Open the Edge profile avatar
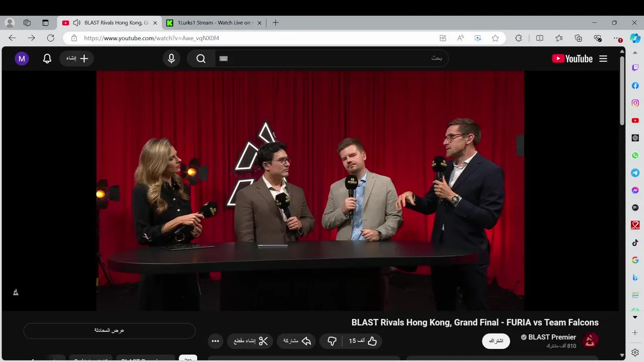 coord(10,23)
